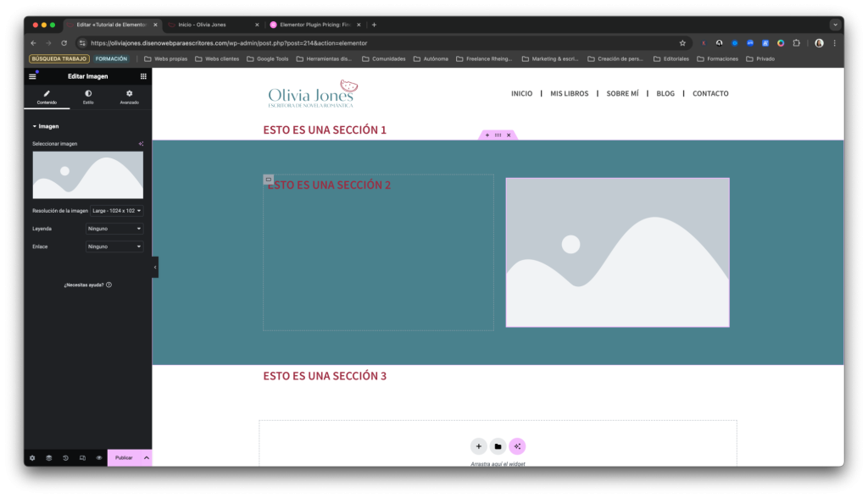Add template from folder icon
This screenshot has width=868, height=498.
498,446
